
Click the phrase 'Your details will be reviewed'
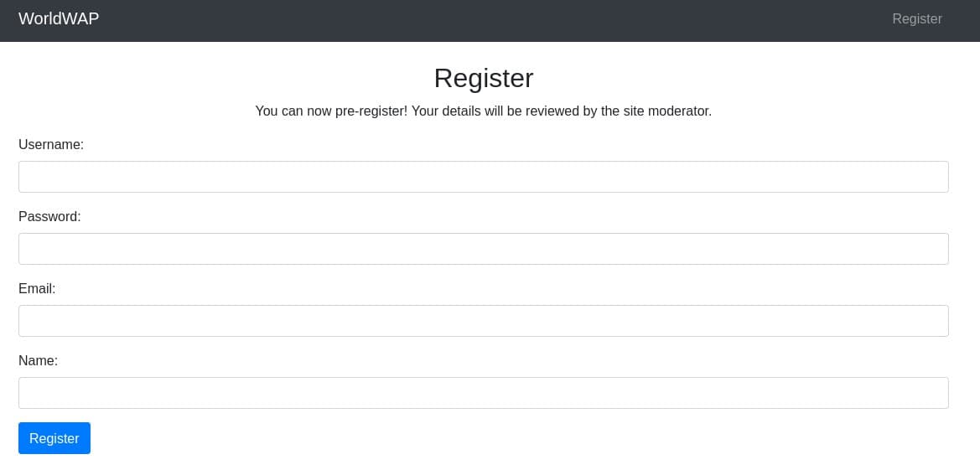point(495,111)
